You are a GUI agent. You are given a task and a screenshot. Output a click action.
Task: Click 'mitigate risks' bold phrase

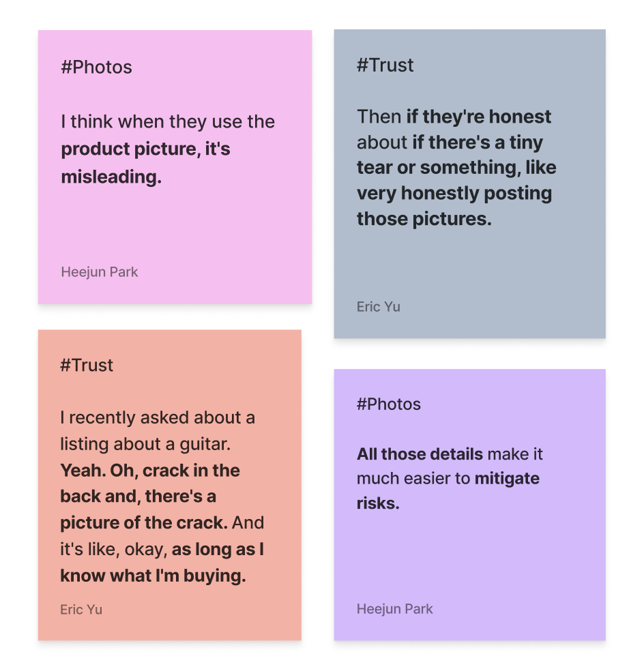pos(448,491)
